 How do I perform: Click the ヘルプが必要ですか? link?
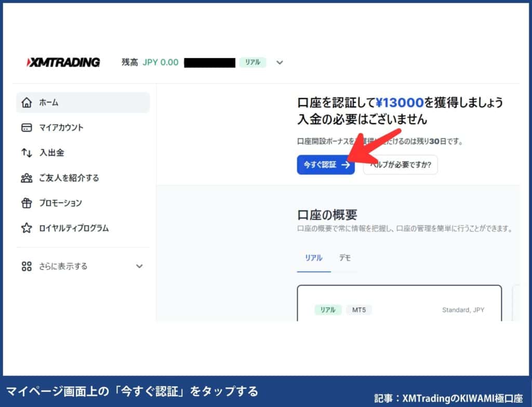pyautogui.click(x=400, y=165)
